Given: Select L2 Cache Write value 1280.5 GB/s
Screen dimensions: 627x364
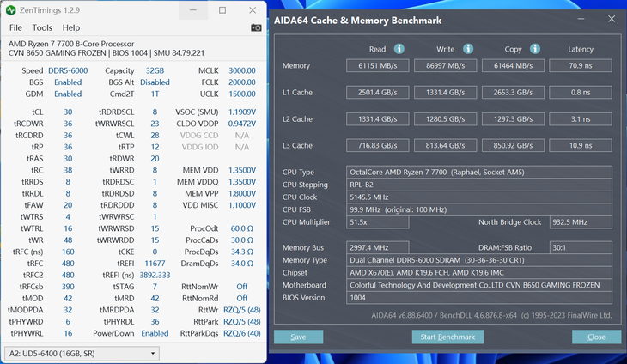Looking at the screenshot, I should point(446,119).
